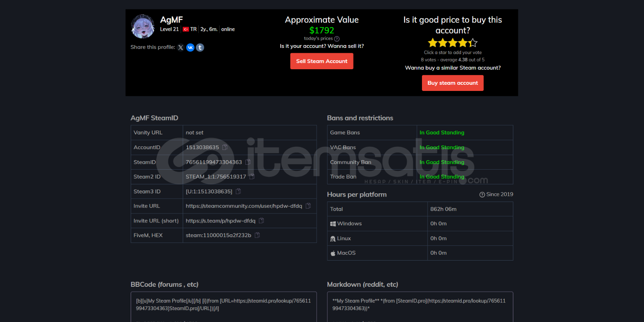
Task: Open the steamcommunity.com invite URL link
Action: click(x=244, y=206)
